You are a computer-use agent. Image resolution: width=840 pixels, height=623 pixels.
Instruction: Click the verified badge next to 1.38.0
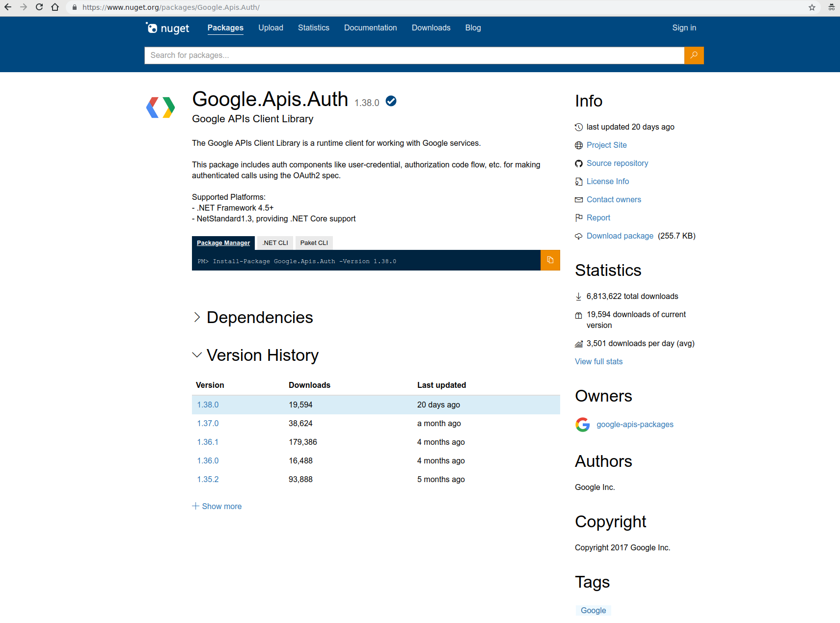[390, 101]
